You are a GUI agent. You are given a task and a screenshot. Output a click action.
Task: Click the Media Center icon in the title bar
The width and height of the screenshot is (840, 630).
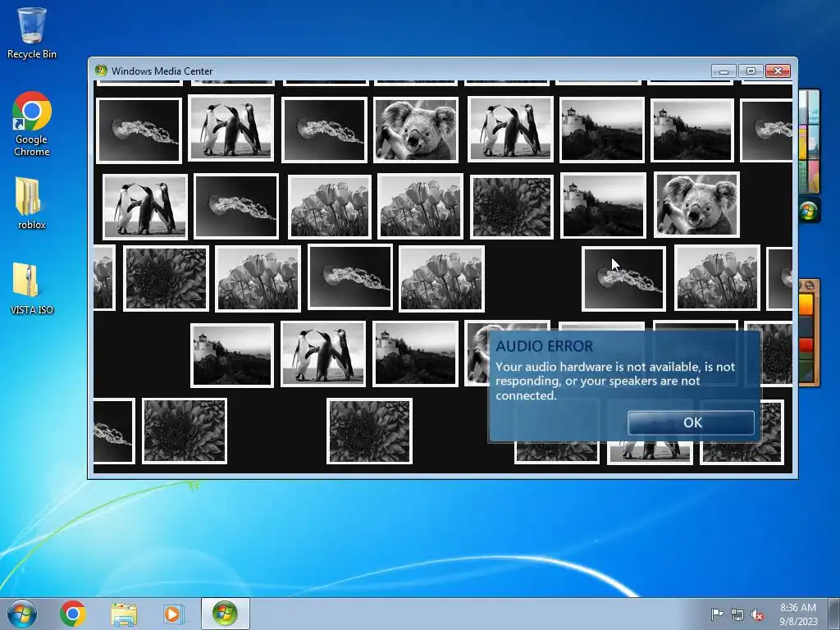point(101,71)
